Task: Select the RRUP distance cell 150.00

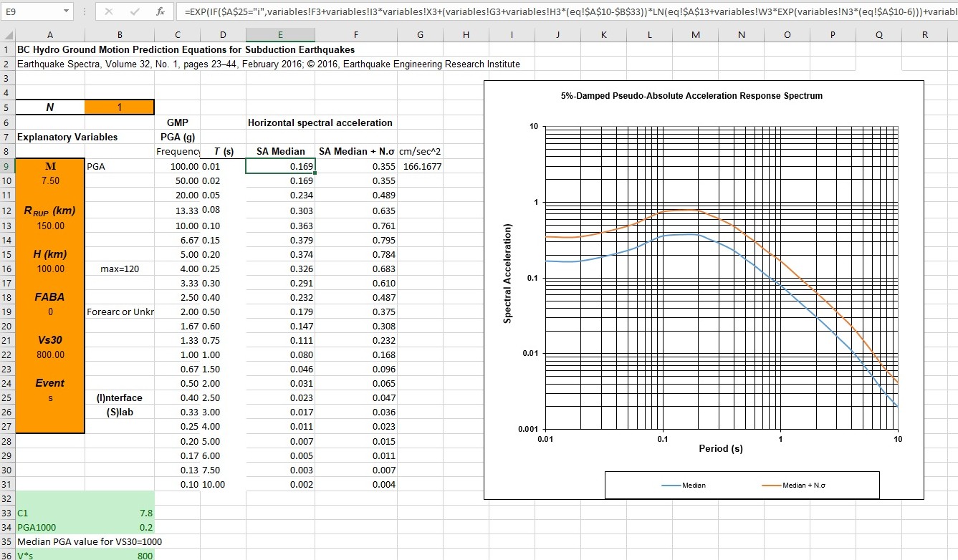Action: tap(50, 226)
